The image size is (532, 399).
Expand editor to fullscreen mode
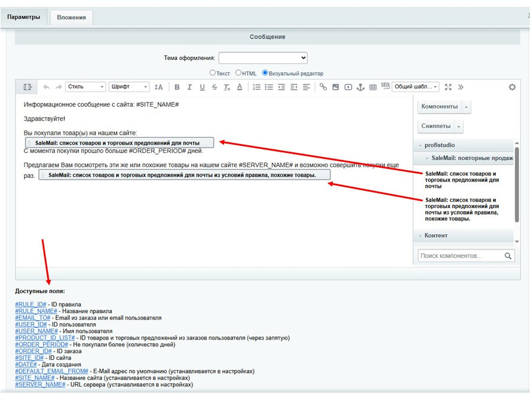(x=448, y=87)
